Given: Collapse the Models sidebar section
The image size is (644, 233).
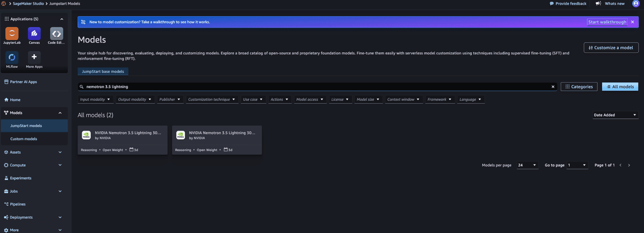Looking at the screenshot, I should tap(60, 113).
